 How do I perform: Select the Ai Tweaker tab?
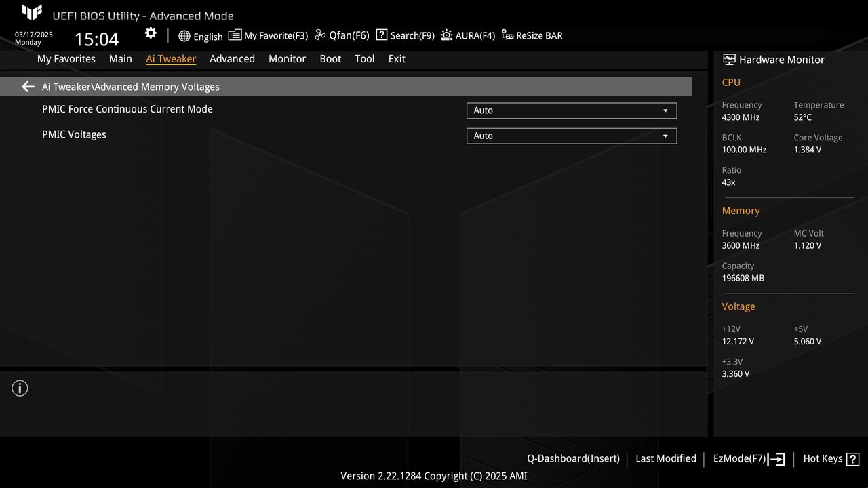(171, 59)
